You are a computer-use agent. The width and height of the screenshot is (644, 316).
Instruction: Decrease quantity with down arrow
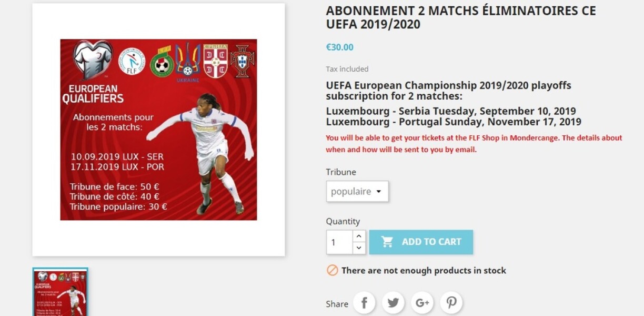359,248
